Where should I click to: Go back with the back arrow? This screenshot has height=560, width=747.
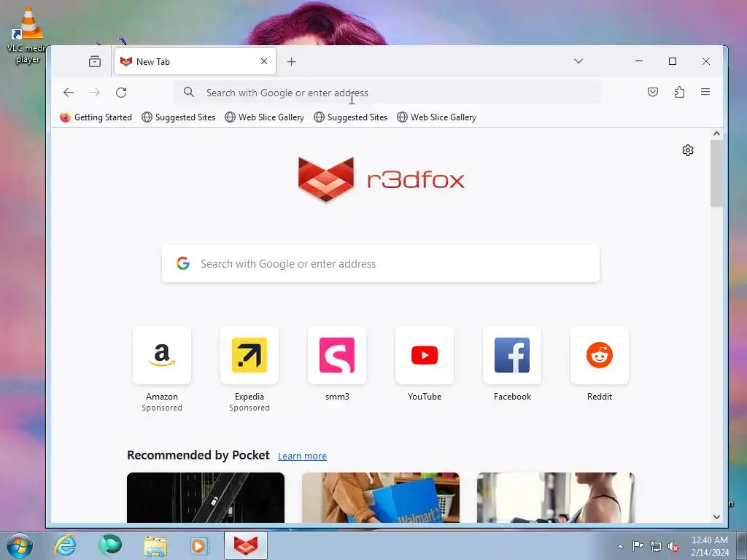69,93
